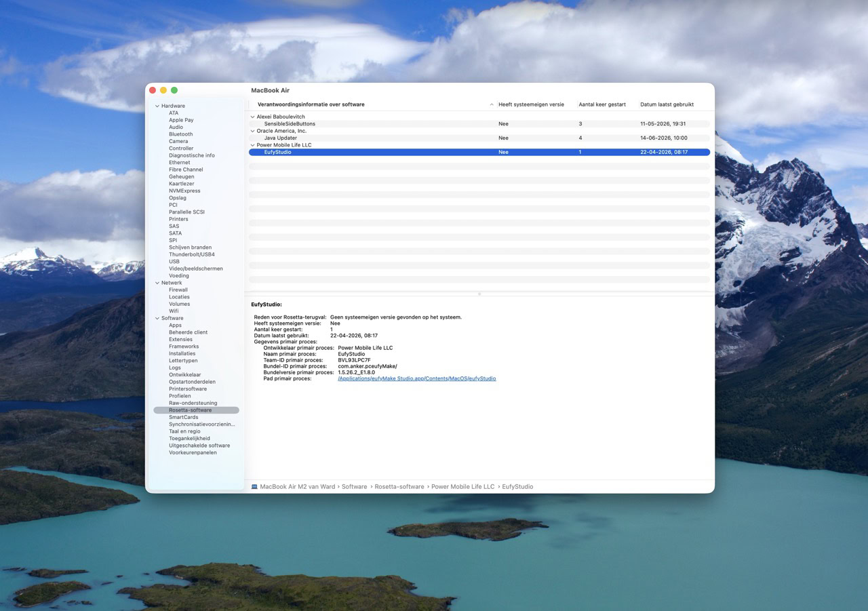Collapse the Netwerk section in the sidebar
Screen dimensions: 868x611
(x=157, y=283)
